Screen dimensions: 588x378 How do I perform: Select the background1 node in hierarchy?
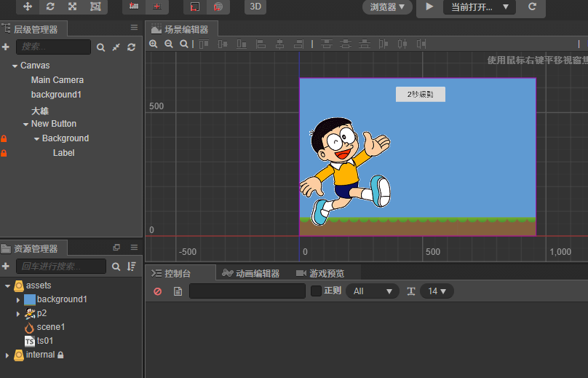(x=56, y=95)
